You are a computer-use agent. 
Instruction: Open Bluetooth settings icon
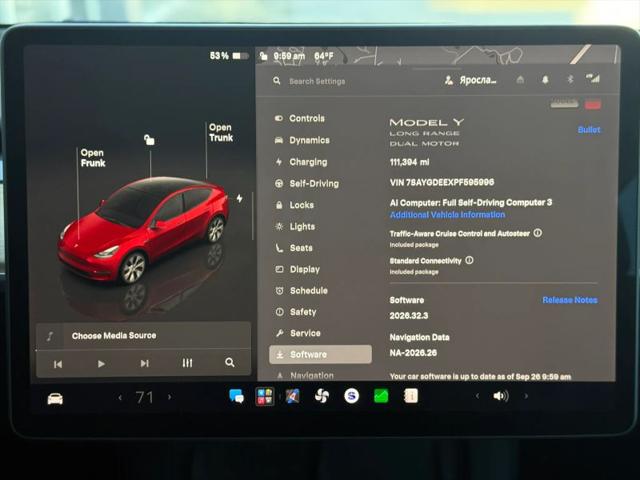(x=570, y=79)
